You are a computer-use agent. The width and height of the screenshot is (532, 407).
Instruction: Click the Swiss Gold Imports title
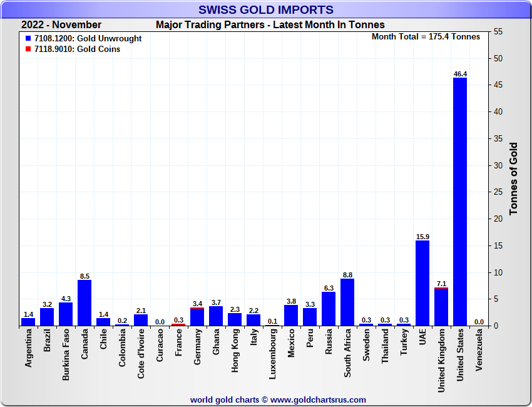[266, 9]
